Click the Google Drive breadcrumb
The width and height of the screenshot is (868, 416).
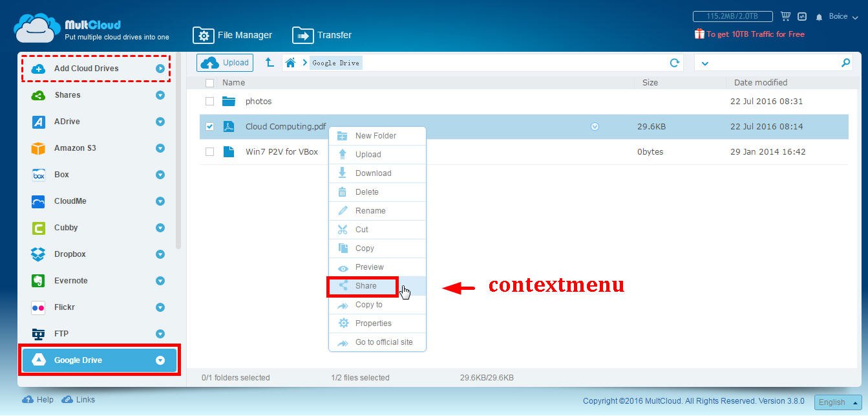coord(335,63)
